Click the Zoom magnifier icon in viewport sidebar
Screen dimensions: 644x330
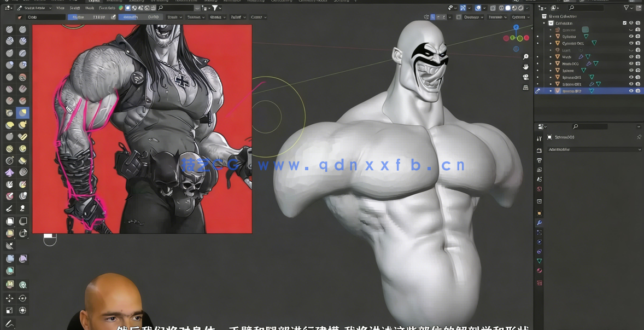click(x=525, y=56)
